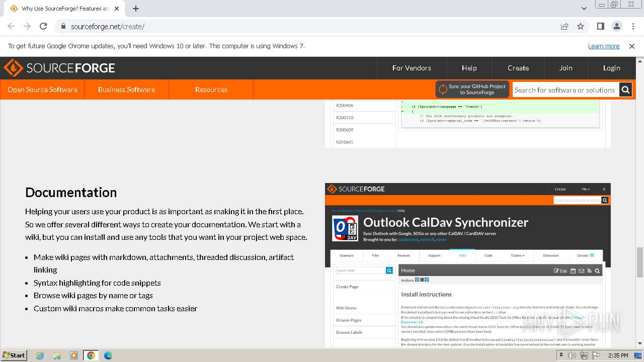The height and width of the screenshot is (362, 644).
Task: Click the address bar URL
Action: coord(108,26)
